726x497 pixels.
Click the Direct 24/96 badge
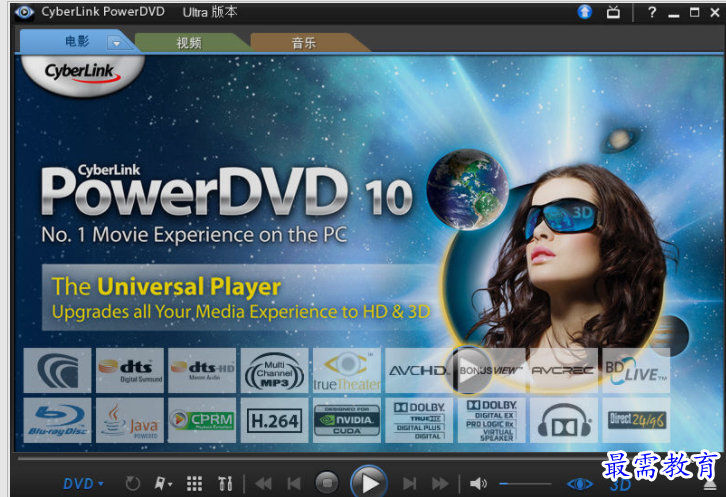636,420
